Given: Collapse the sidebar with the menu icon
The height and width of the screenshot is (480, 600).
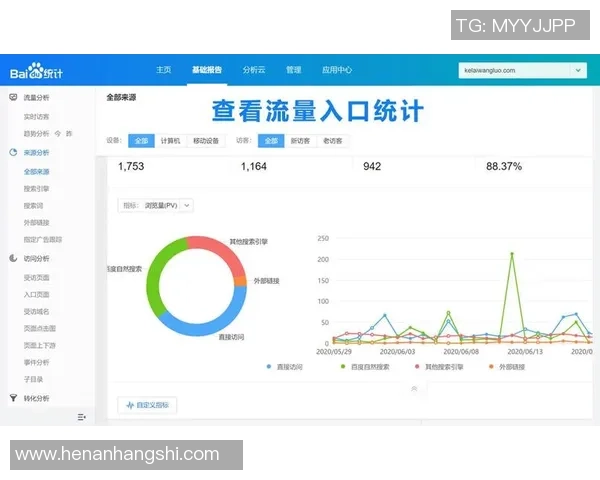Looking at the screenshot, I should click(82, 417).
